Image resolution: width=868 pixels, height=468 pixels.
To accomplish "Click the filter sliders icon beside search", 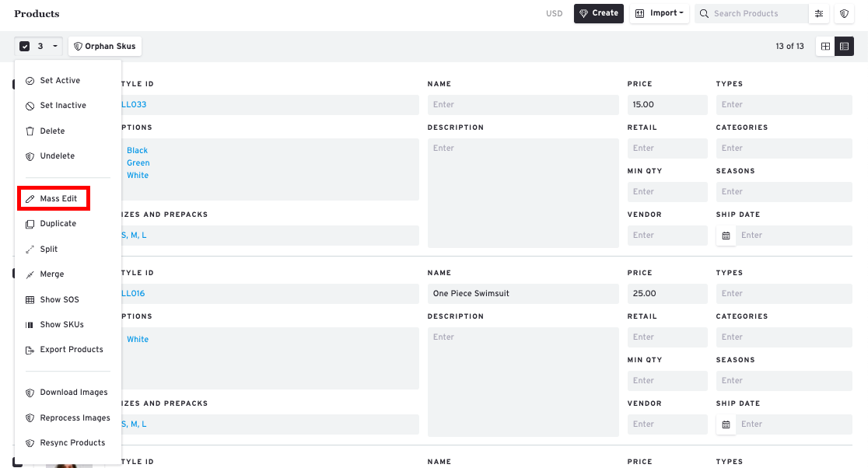I will pos(818,13).
